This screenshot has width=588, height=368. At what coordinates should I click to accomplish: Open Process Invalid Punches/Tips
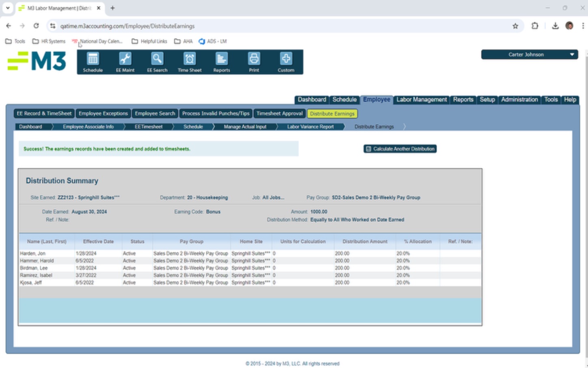[x=216, y=113]
